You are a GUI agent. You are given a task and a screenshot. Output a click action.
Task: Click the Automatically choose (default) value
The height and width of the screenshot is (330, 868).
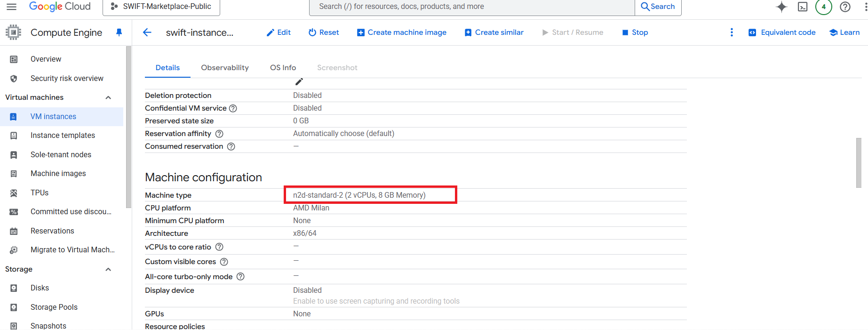(x=343, y=134)
